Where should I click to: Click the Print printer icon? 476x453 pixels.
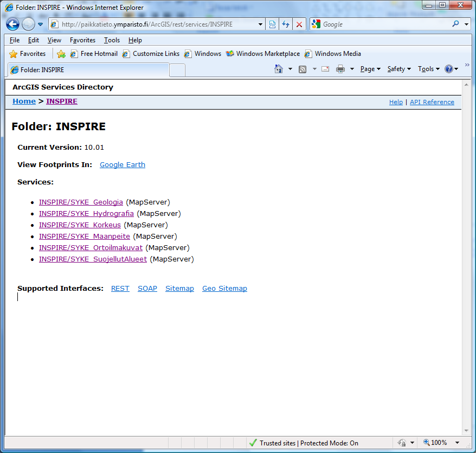coord(340,69)
